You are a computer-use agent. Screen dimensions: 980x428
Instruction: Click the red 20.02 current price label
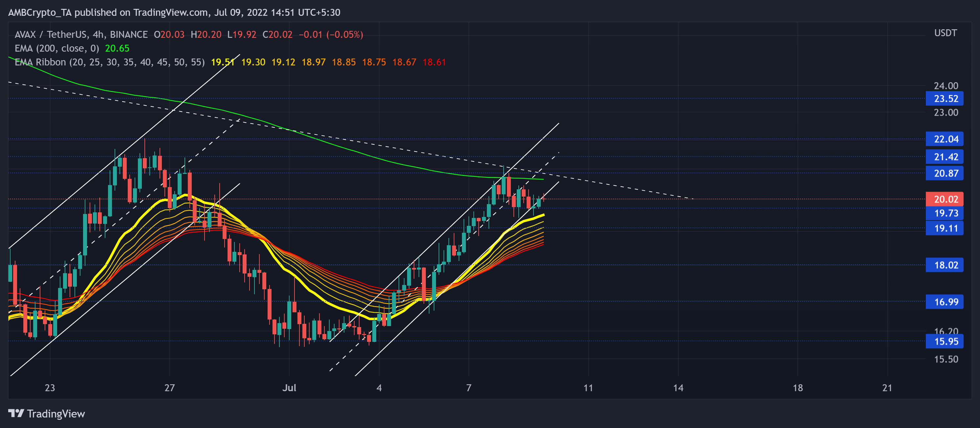click(945, 199)
